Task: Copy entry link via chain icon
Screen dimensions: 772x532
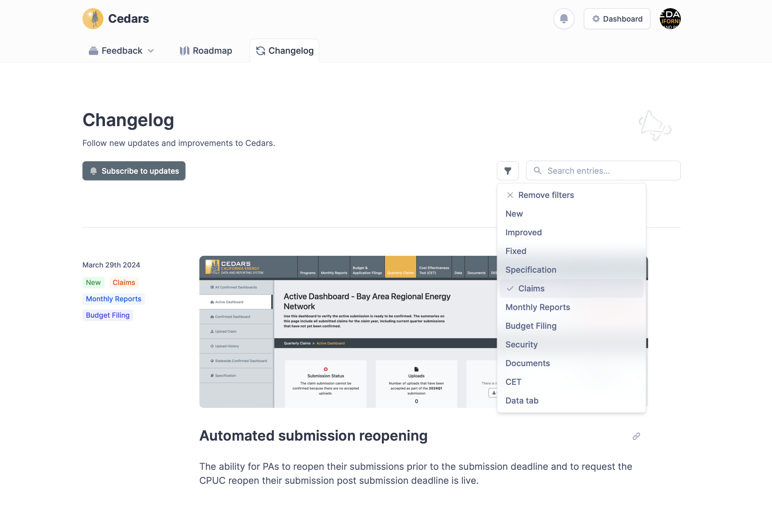Action: tap(636, 436)
